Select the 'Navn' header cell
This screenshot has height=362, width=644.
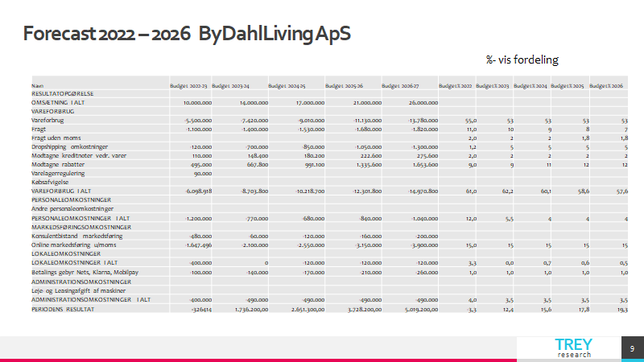click(38, 85)
